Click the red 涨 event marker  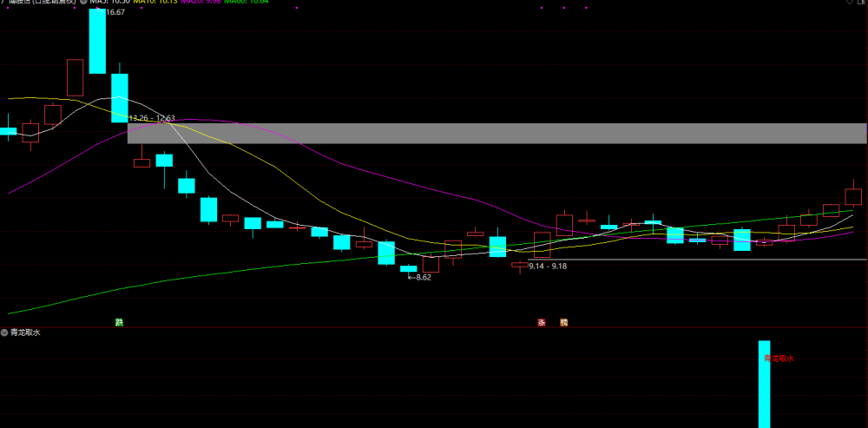point(542,322)
